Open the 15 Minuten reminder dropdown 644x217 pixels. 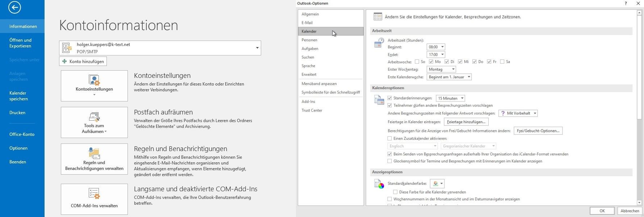[451, 98]
